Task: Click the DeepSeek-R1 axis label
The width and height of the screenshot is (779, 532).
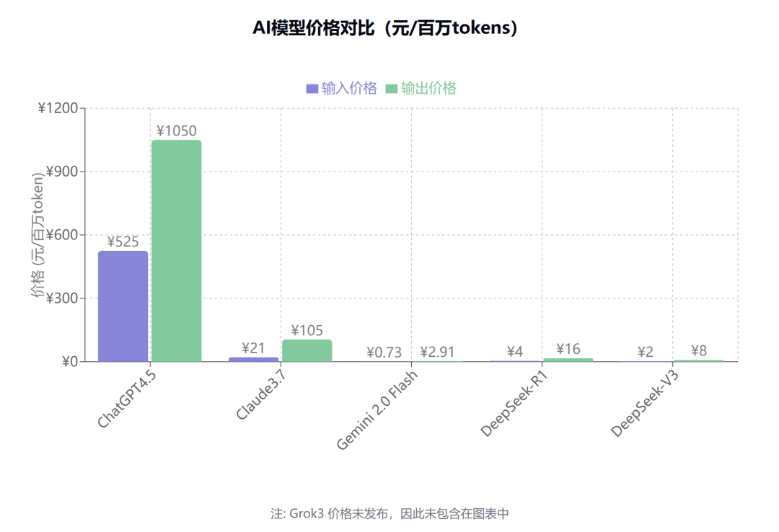Action: point(514,404)
